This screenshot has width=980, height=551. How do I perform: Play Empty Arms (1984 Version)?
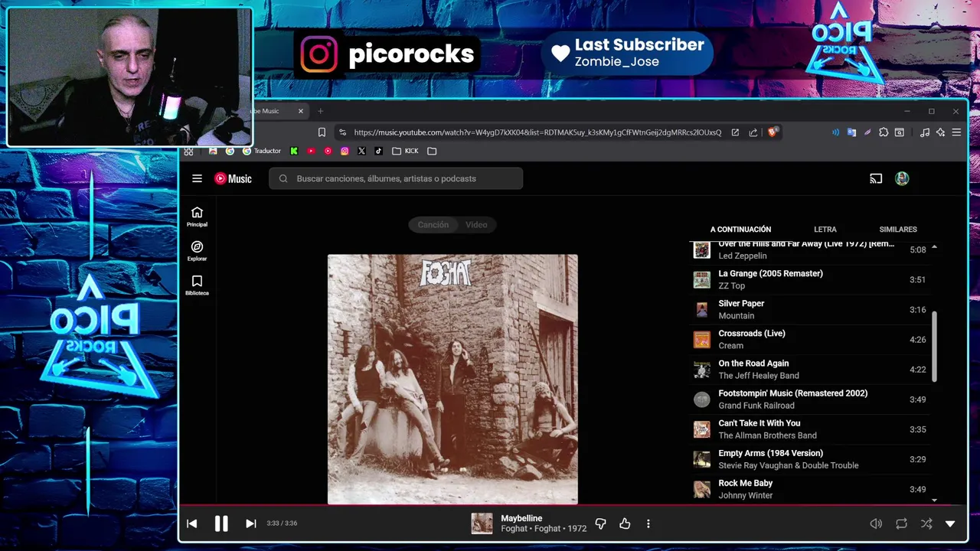coord(809,459)
